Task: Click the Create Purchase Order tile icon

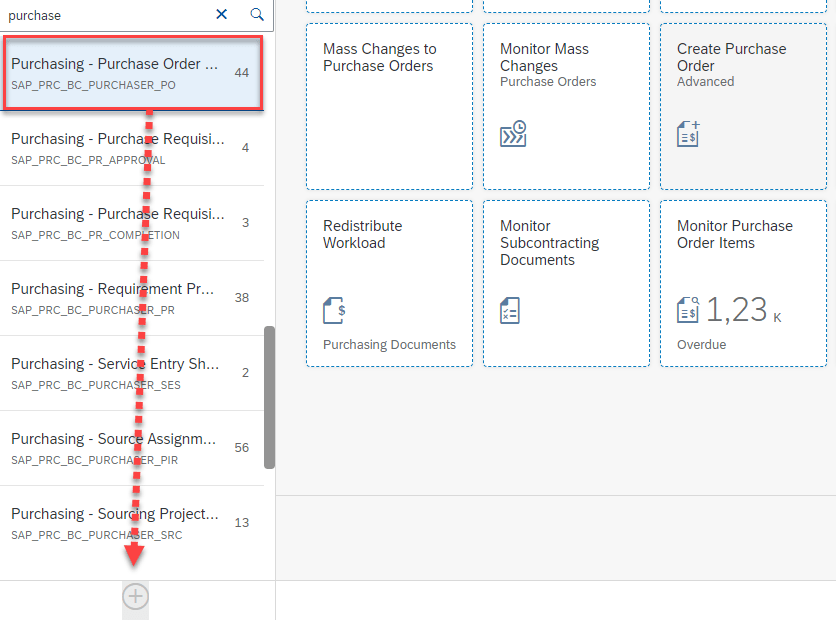Action: [688, 134]
